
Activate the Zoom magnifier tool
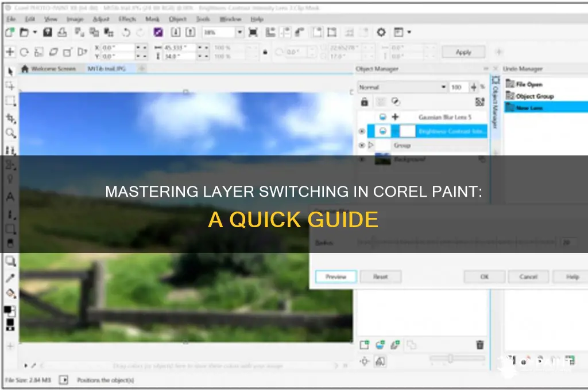click(x=10, y=133)
